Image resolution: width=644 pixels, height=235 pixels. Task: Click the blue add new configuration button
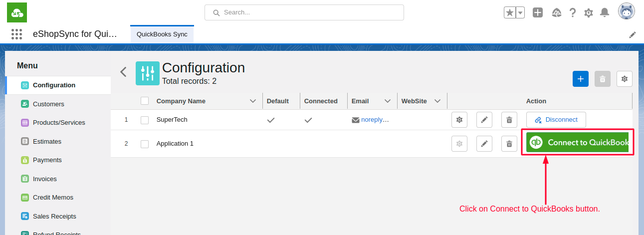[580, 79]
